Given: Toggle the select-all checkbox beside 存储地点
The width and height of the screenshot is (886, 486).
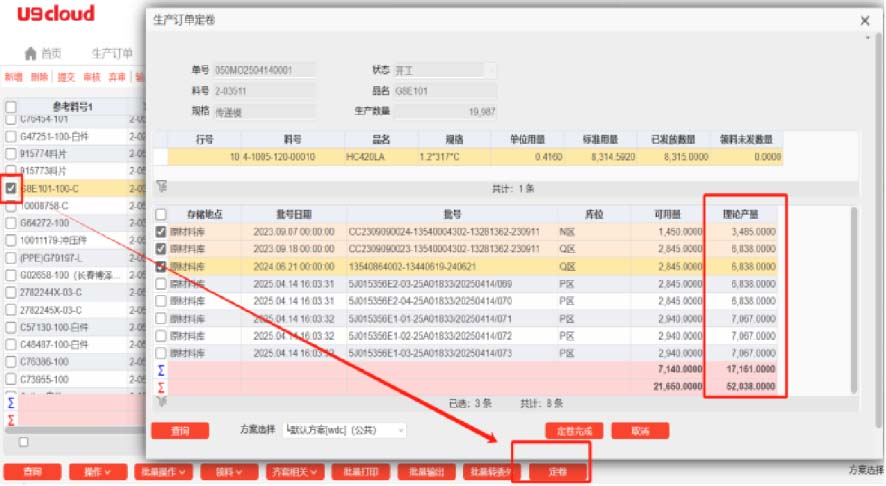Looking at the screenshot, I should [161, 214].
